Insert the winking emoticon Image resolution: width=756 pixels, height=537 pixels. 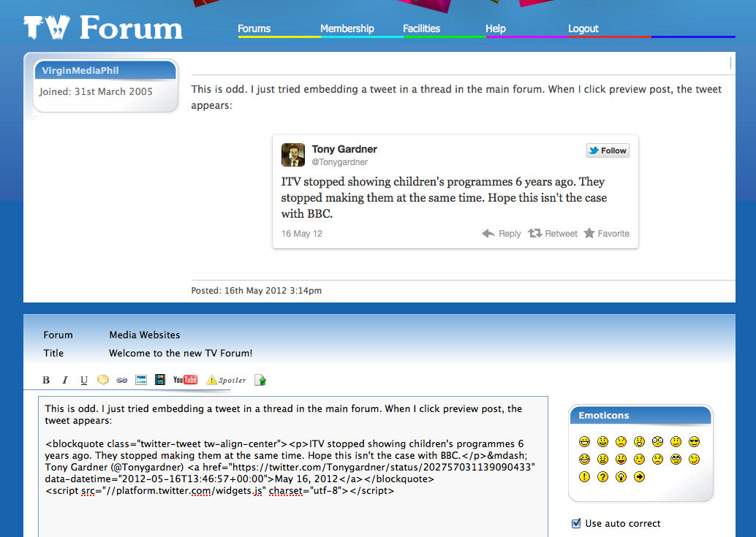click(x=695, y=459)
